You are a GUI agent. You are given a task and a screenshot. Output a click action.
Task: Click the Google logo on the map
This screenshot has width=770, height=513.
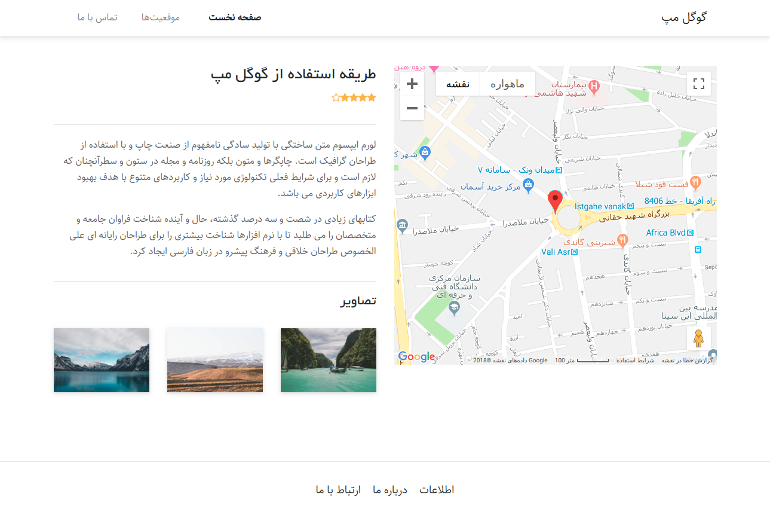416,356
